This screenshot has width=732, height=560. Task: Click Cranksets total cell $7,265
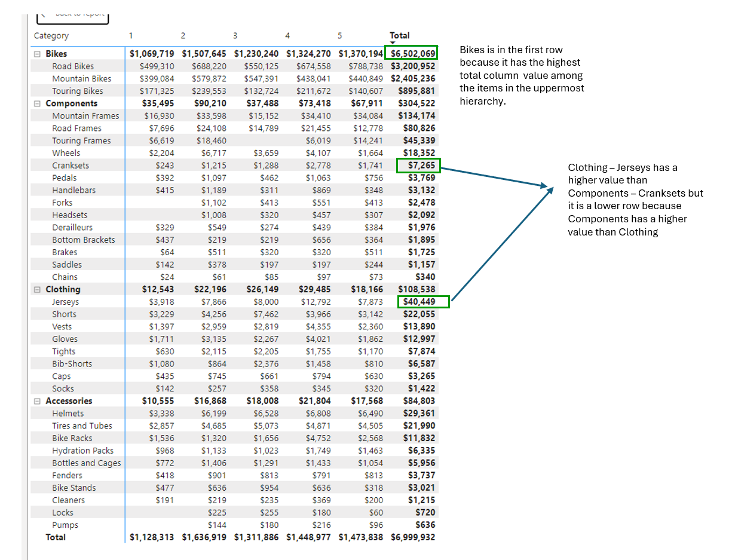click(422, 166)
